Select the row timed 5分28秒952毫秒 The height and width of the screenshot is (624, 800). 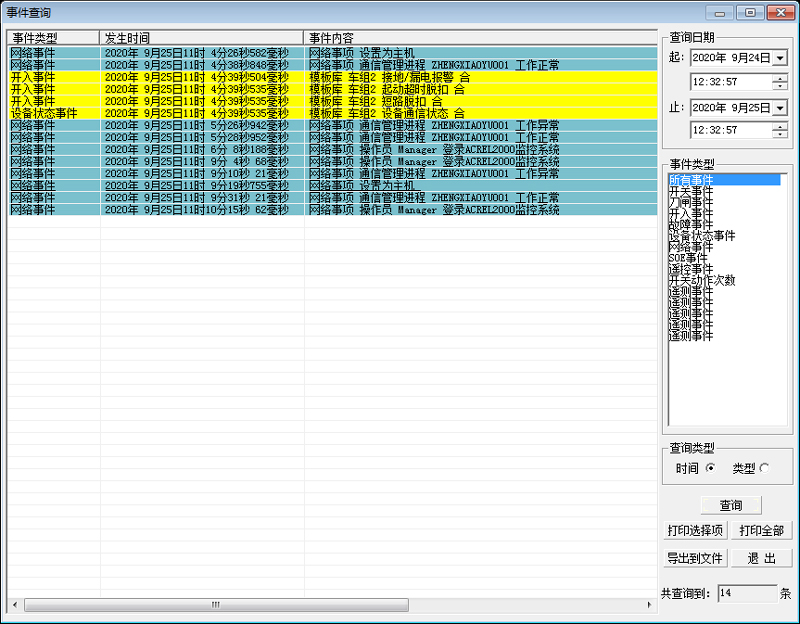(333, 138)
